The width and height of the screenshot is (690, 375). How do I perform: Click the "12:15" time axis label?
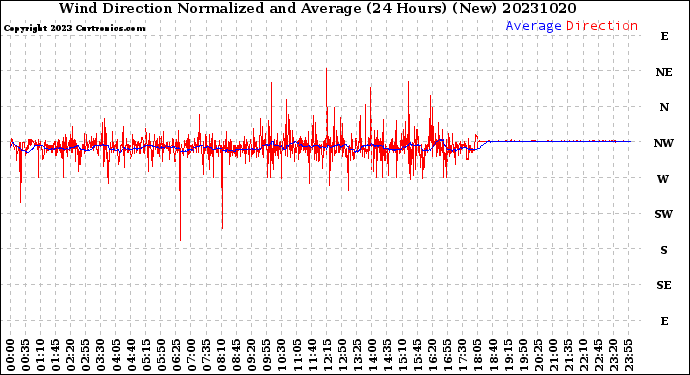click(x=327, y=355)
